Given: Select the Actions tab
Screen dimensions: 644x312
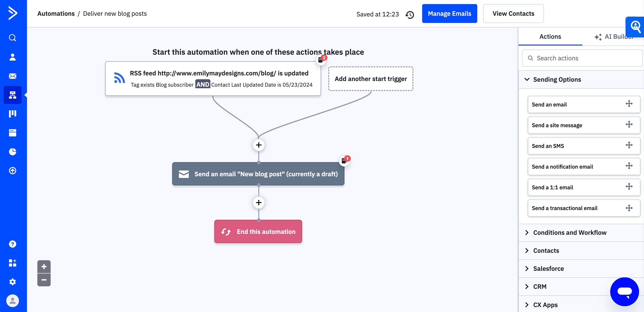Looking at the screenshot, I should 550,36.
